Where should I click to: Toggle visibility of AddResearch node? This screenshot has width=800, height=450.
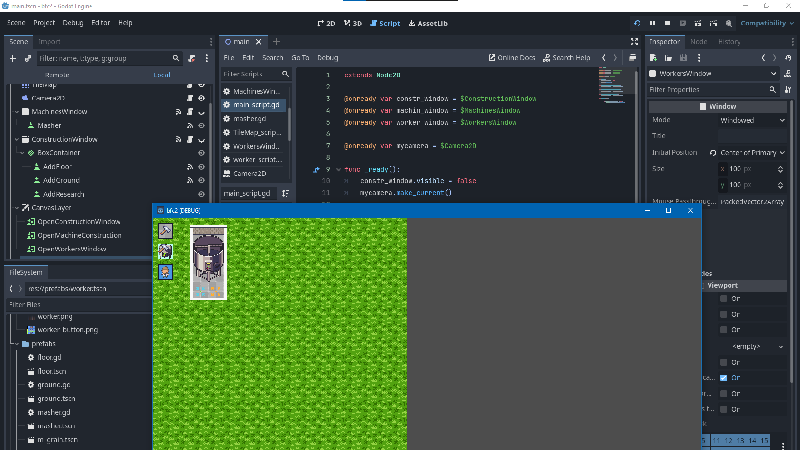click(201, 194)
